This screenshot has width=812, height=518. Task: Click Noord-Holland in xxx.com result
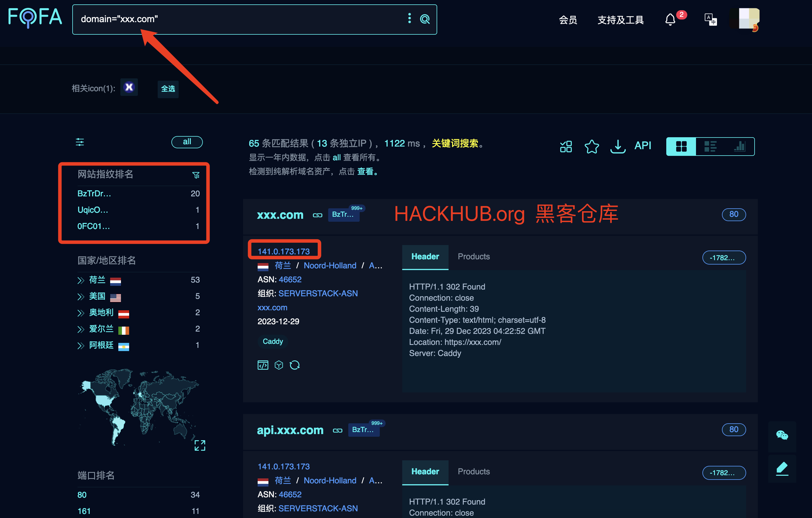330,265
